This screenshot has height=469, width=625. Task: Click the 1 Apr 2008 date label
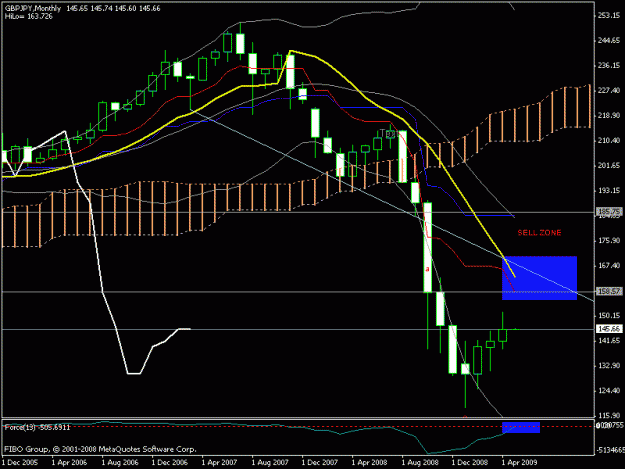[369, 463]
